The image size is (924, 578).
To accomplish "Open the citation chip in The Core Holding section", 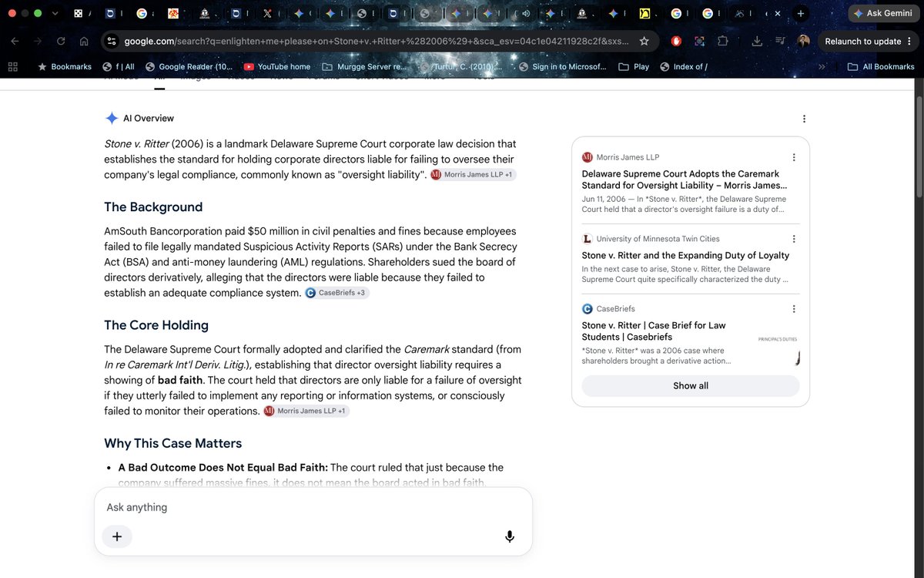I will coord(306,412).
